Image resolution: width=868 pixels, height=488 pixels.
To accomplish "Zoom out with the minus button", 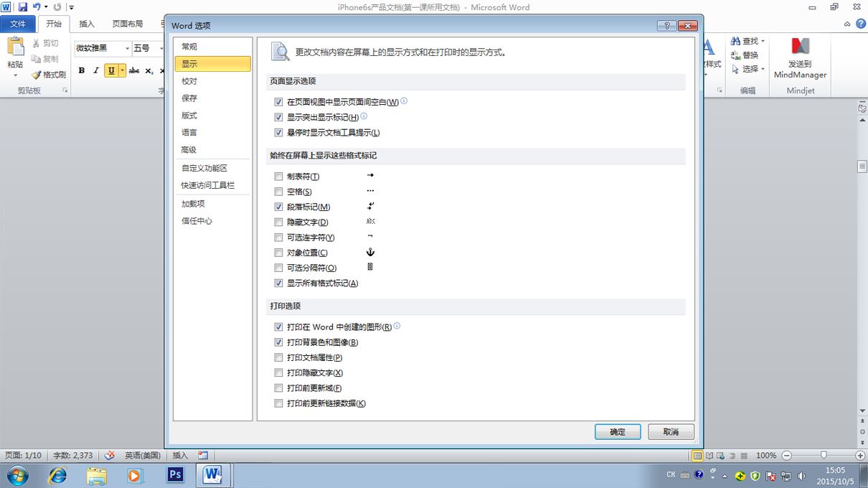I will (787, 456).
